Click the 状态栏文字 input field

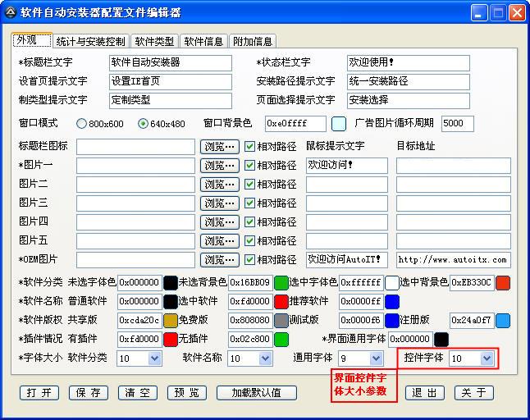coord(409,63)
